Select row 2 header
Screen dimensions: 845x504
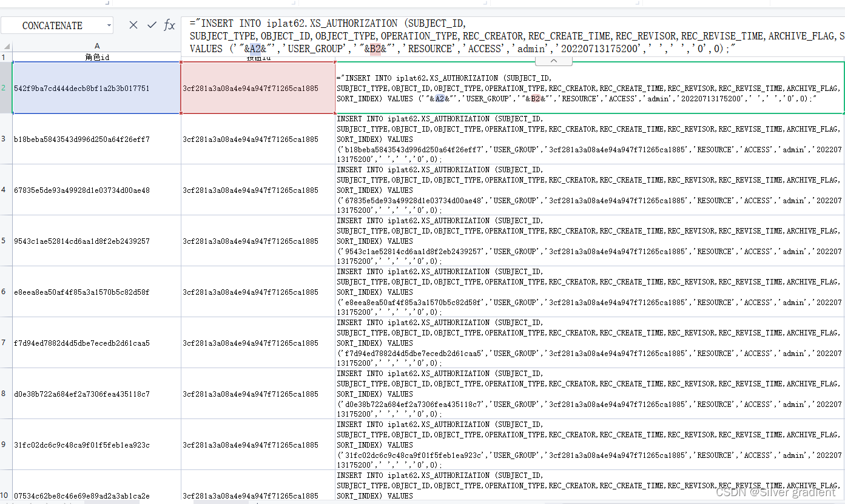tap(6, 88)
